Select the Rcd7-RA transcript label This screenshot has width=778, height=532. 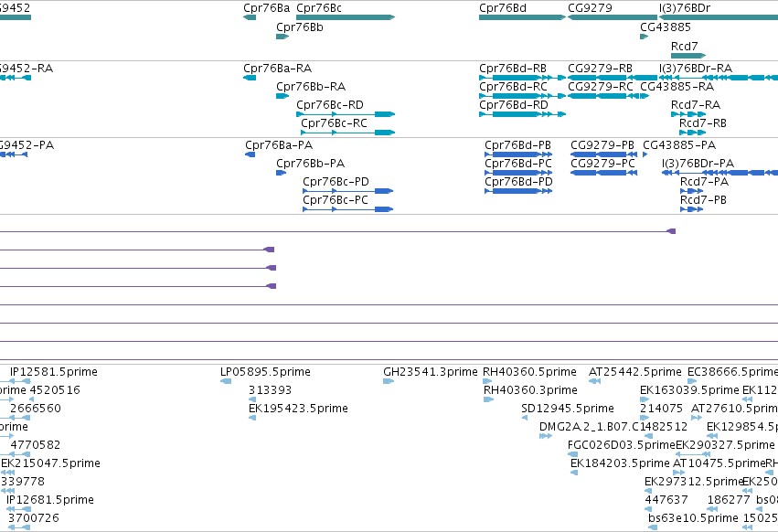(x=696, y=105)
